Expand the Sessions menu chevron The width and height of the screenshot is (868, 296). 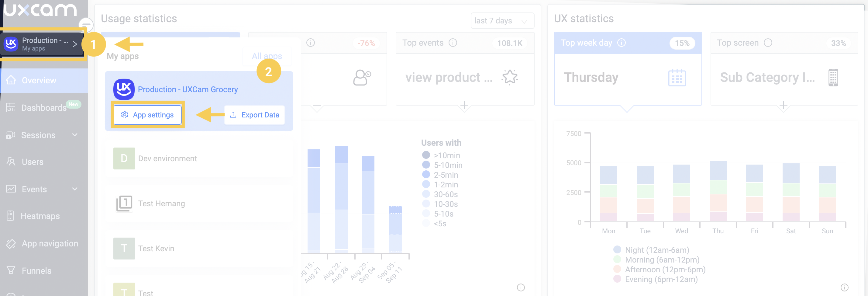75,135
